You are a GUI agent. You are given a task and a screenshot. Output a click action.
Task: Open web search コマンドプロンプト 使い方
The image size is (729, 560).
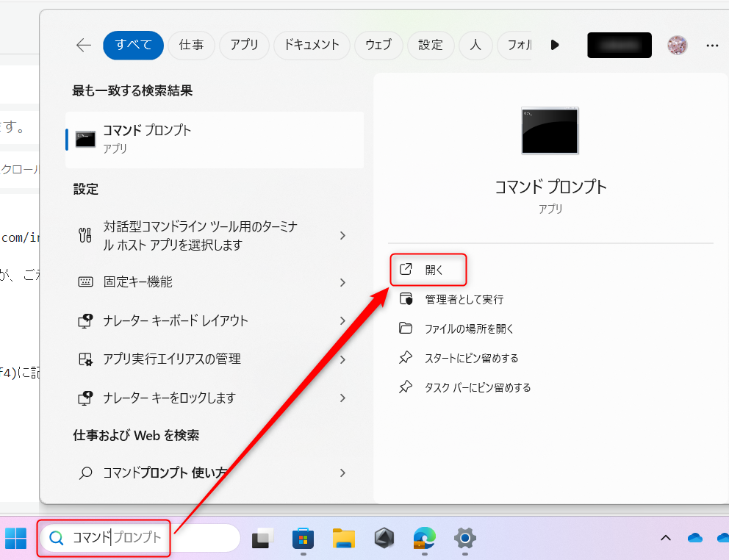pos(215,473)
